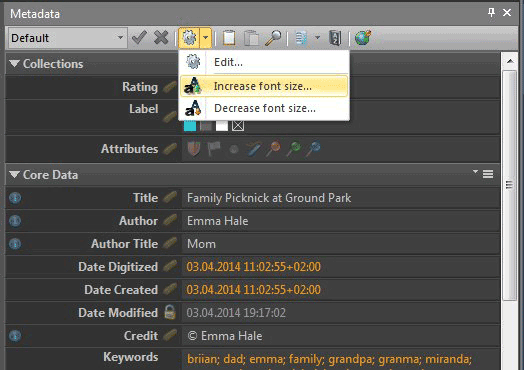Edit the Author field 'Emma Hale'
Image resolution: width=524 pixels, height=370 pixels.
341,221
